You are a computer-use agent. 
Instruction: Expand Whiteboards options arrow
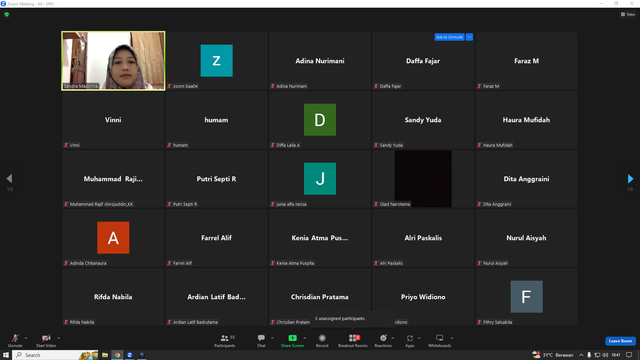click(x=452, y=338)
